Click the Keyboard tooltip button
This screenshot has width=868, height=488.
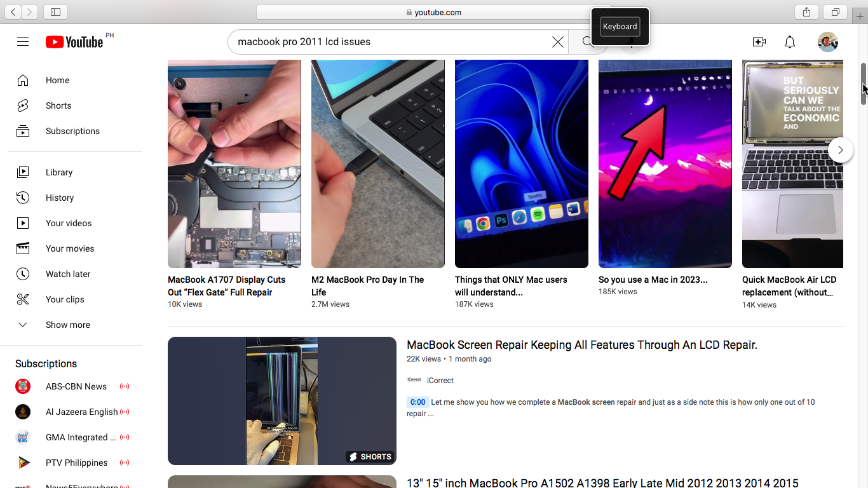click(620, 27)
